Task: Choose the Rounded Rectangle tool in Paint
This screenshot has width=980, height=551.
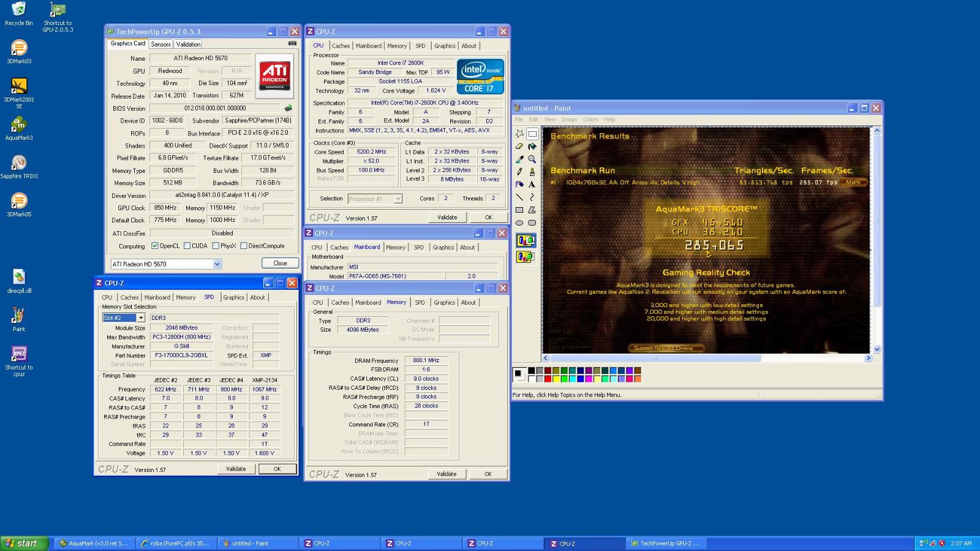Action: tap(532, 223)
